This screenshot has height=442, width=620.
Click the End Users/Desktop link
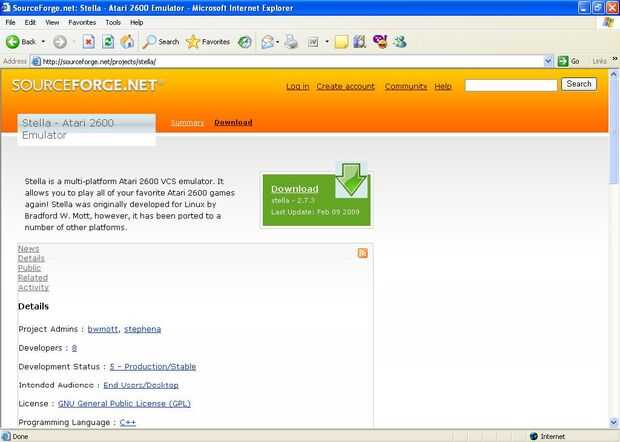[141, 385]
